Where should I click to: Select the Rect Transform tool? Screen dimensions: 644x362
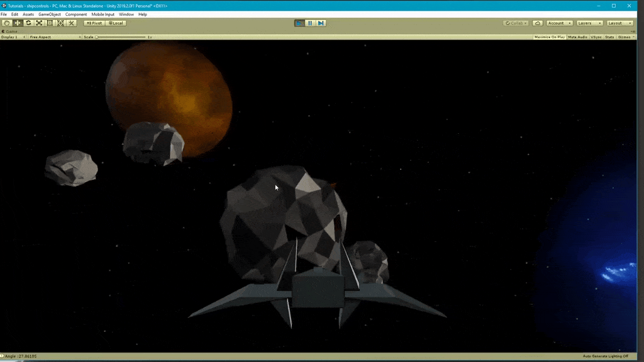point(50,23)
